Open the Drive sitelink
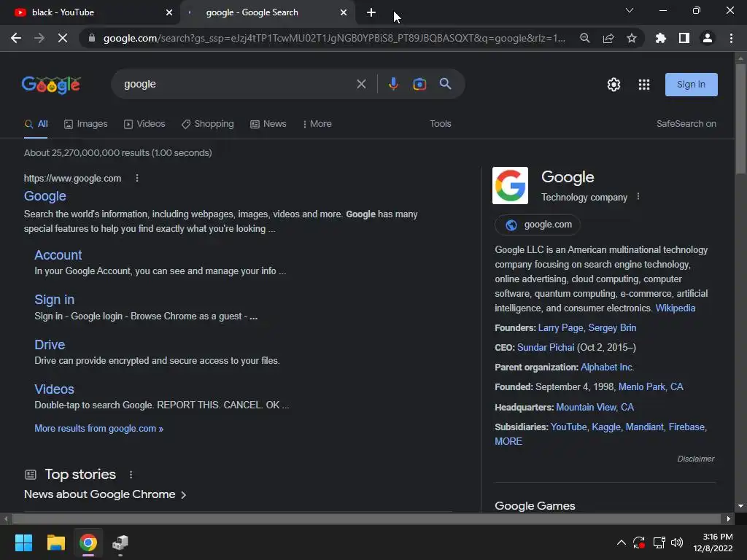747x560 pixels. click(x=50, y=345)
